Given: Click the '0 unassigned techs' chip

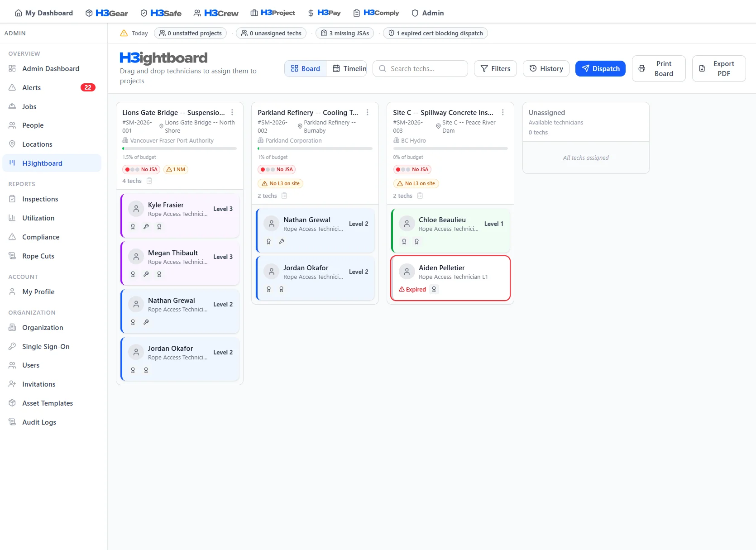Looking at the screenshot, I should [x=271, y=33].
